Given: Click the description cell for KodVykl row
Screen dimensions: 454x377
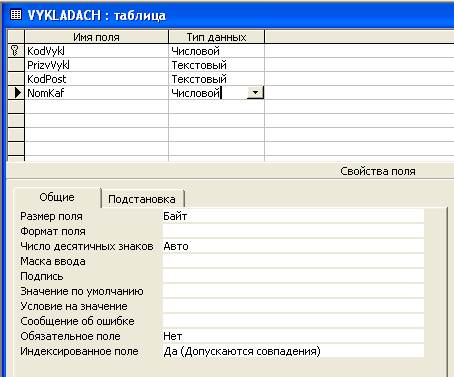Looking at the screenshot, I should point(359,51).
